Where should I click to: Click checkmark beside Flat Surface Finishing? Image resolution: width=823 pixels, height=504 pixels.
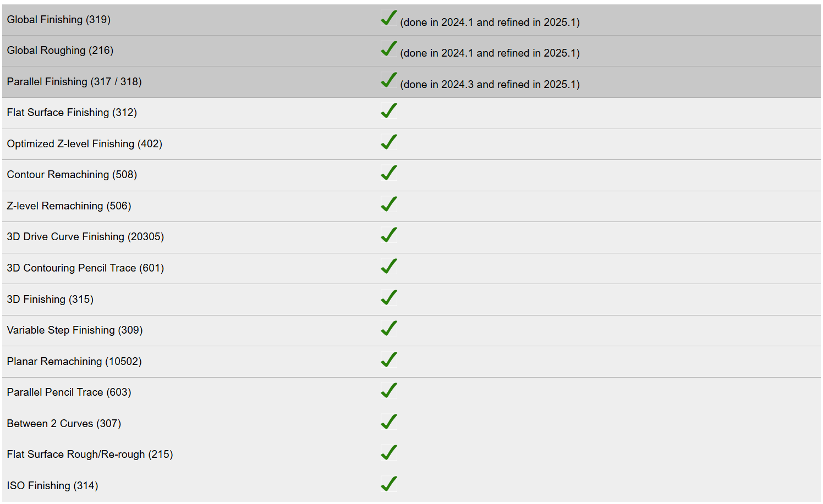pos(389,111)
